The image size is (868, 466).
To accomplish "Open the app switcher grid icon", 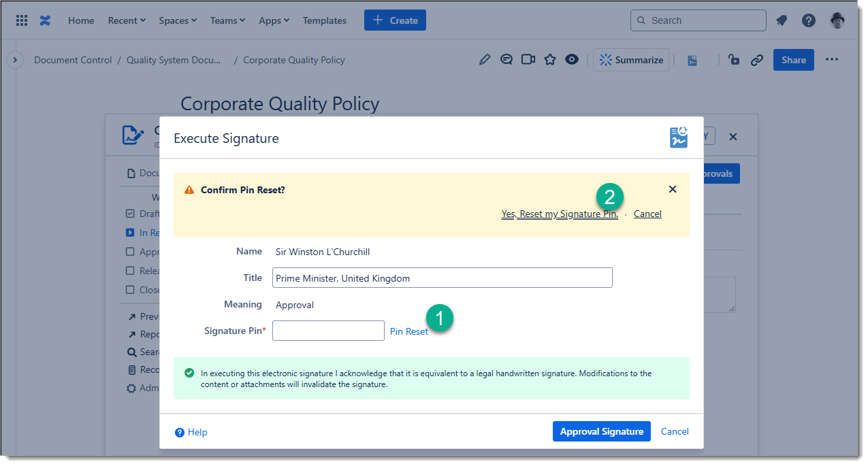I will click(x=22, y=20).
